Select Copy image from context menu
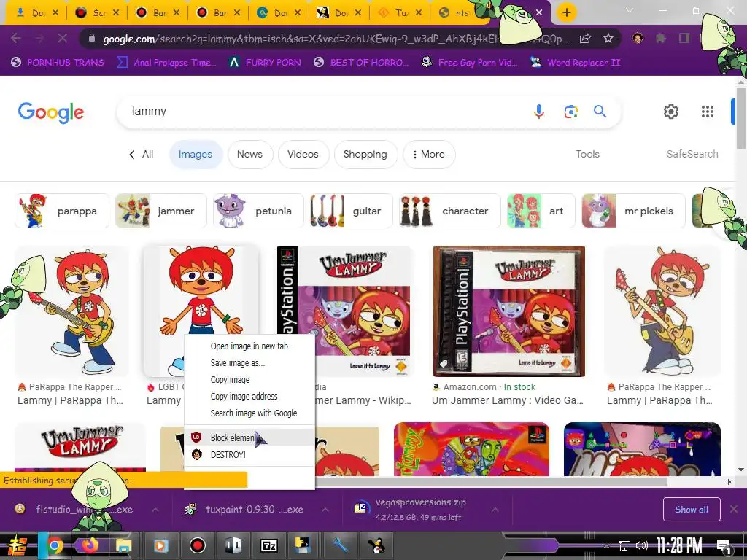Viewport: 747px width, 560px height. [249, 379]
